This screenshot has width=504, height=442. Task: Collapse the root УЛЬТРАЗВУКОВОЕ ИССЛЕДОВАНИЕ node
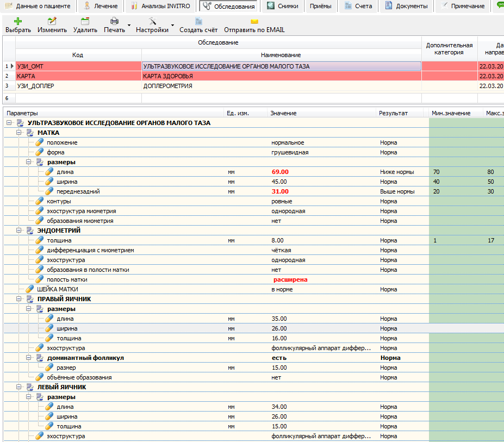9,123
